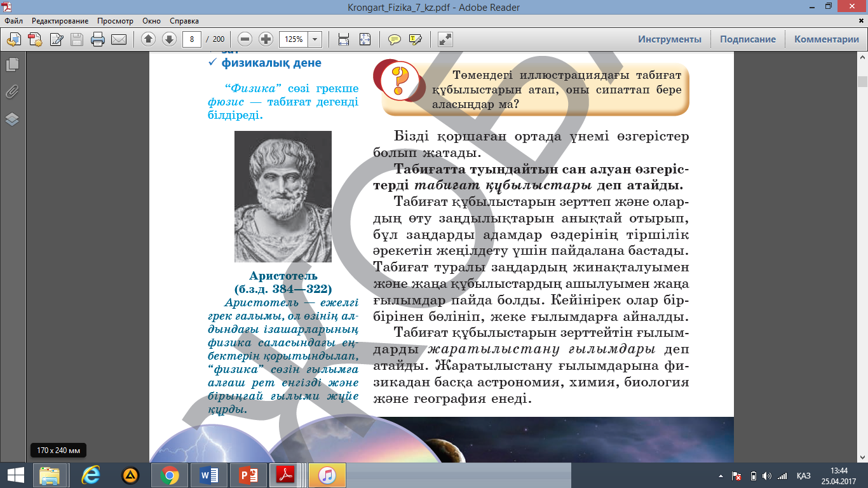Open Google Chrome from the taskbar
Screen dimensions: 868x488
[x=169, y=475]
